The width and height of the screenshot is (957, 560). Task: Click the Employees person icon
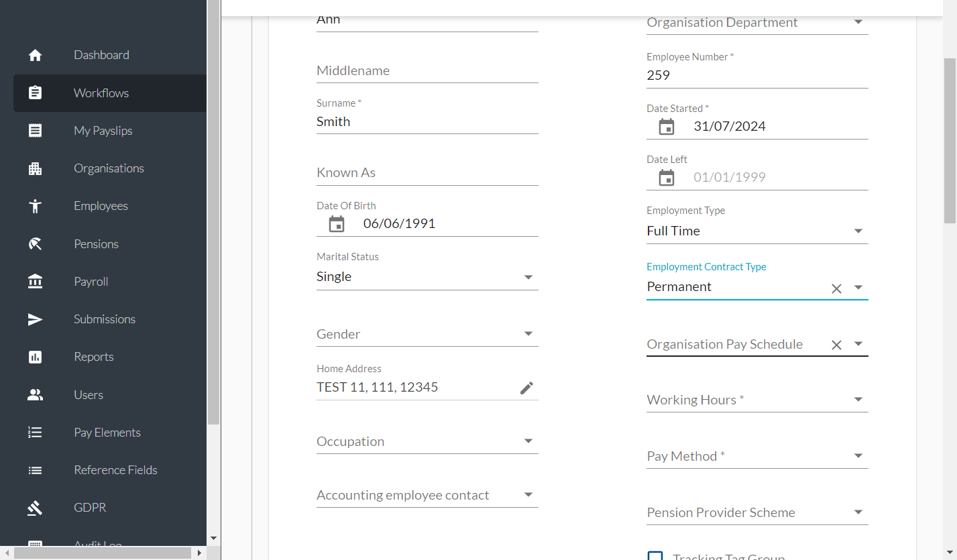click(x=36, y=206)
